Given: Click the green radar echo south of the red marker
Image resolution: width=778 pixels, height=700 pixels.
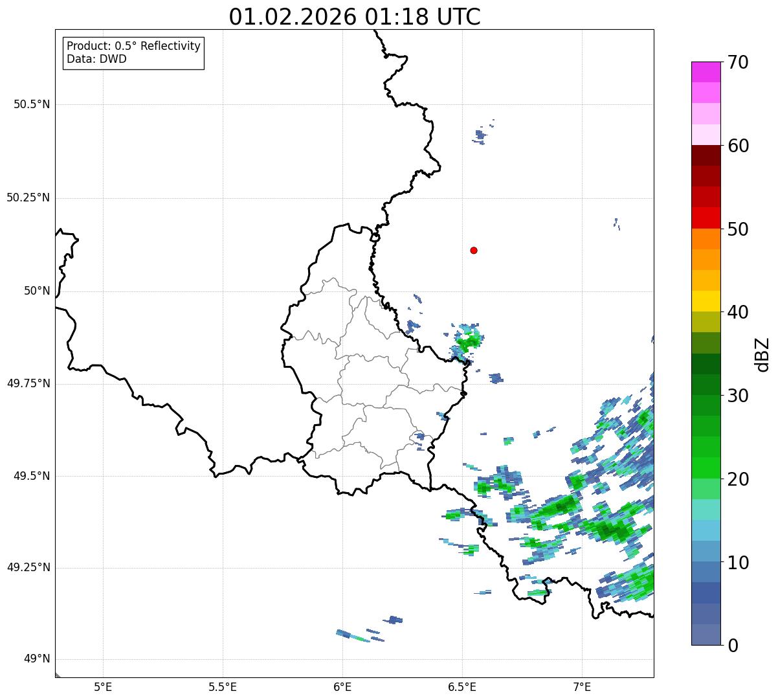Looking at the screenshot, I should [x=467, y=341].
